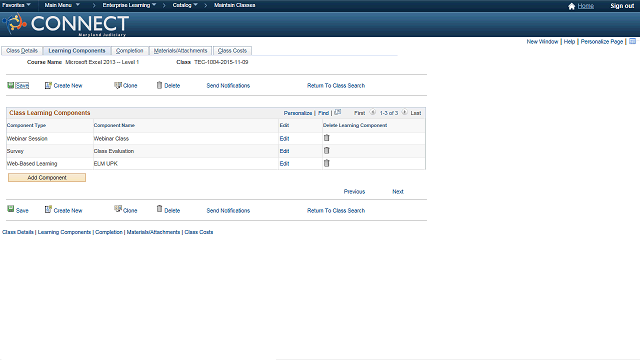
Task: Open the Favorites dropdown menu
Action: [x=16, y=5]
